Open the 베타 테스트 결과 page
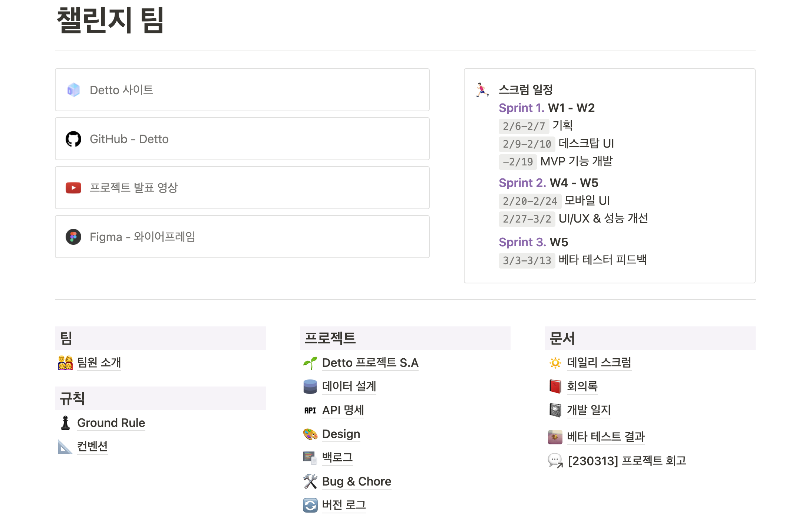Viewport: 812px width, 523px height. pyautogui.click(x=605, y=437)
